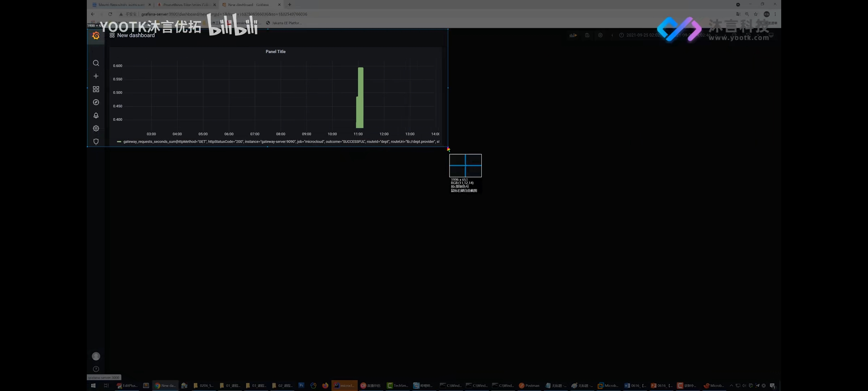Click the Add panel toolbar icon
Viewport: 868px width, 391px height.
coord(573,35)
